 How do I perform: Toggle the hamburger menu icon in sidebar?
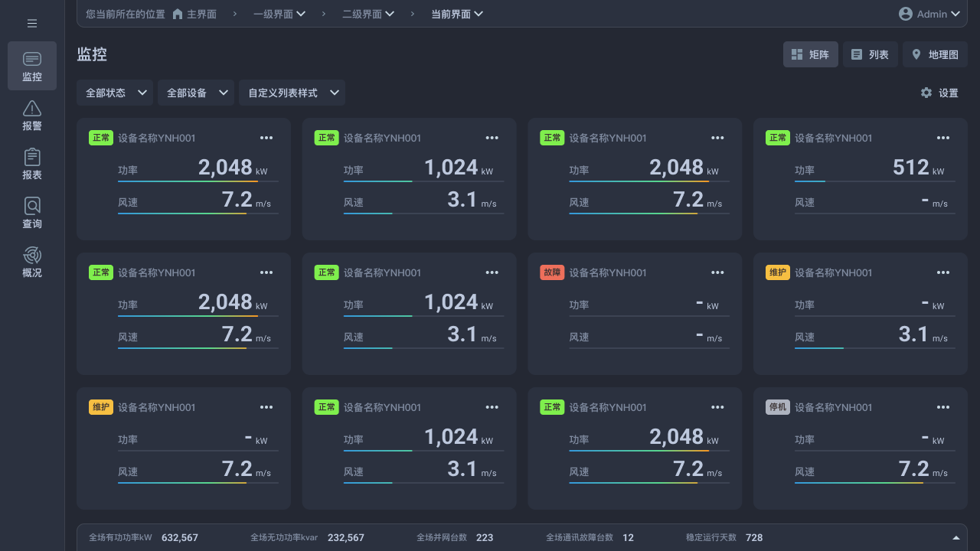pos(32,24)
